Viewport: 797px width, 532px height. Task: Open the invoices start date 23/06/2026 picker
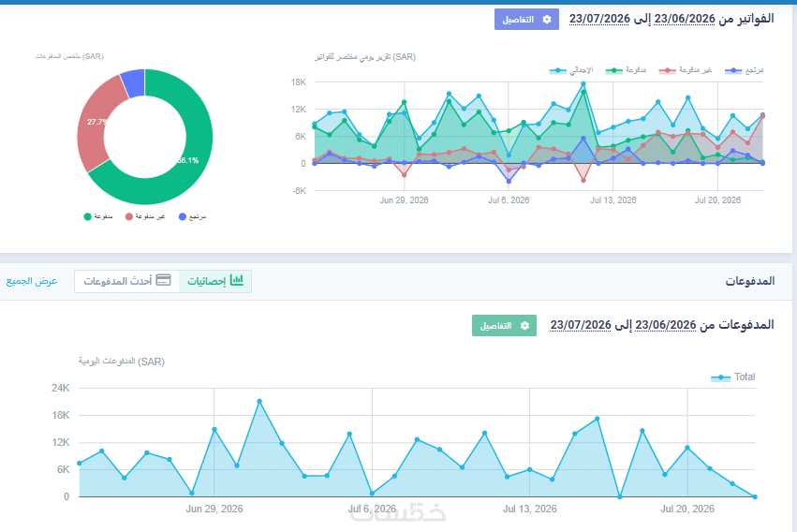(685, 19)
